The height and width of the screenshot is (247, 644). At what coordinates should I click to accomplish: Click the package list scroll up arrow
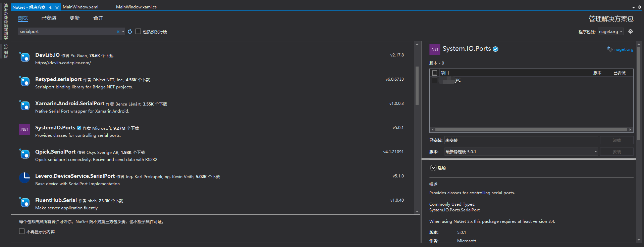coord(417,44)
